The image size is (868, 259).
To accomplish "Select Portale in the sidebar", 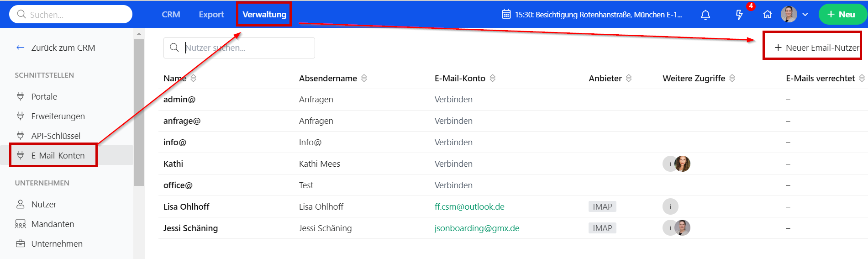I will (x=44, y=96).
